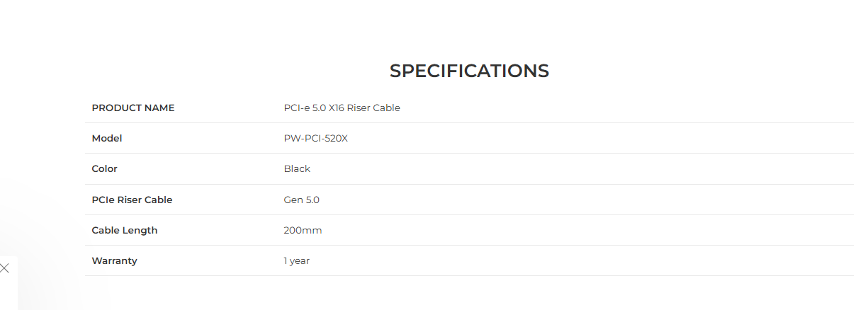Image resolution: width=868 pixels, height=310 pixels.
Task: Select the PCIe Riser Cable label
Action: [132, 200]
